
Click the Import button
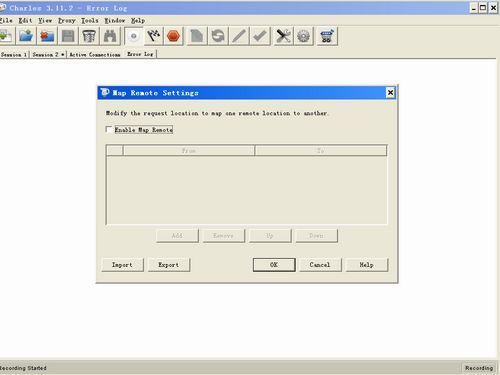[x=122, y=265]
